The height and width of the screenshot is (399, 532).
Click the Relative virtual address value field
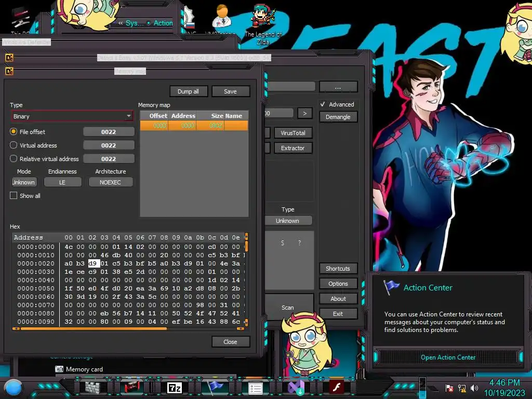pyautogui.click(x=109, y=159)
